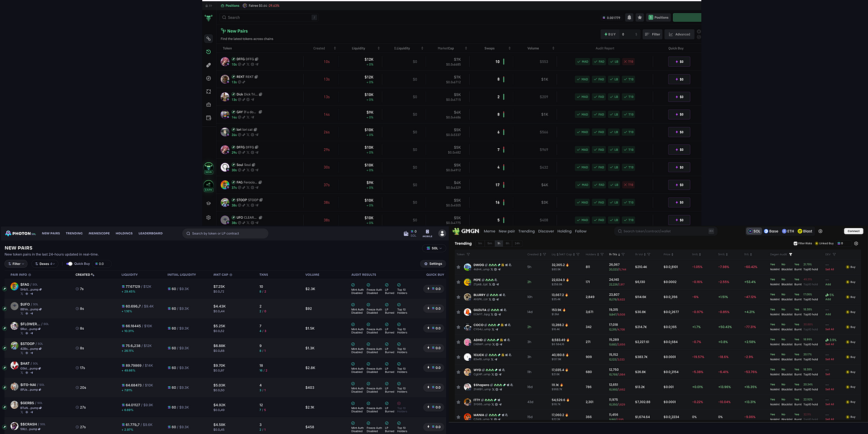
Task: Toggle the Quick Buy switch in Photon
Action: pyautogui.click(x=69, y=263)
